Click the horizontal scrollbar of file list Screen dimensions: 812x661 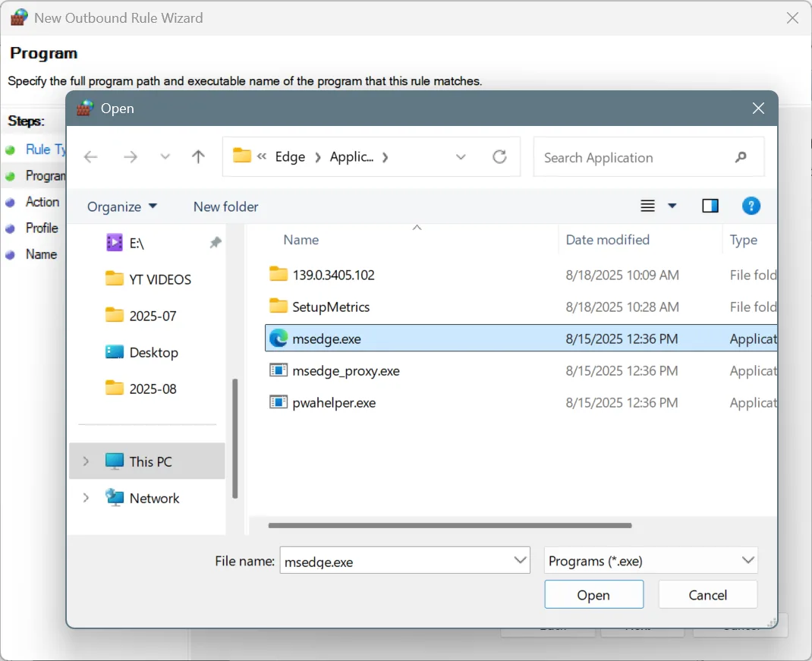449,525
